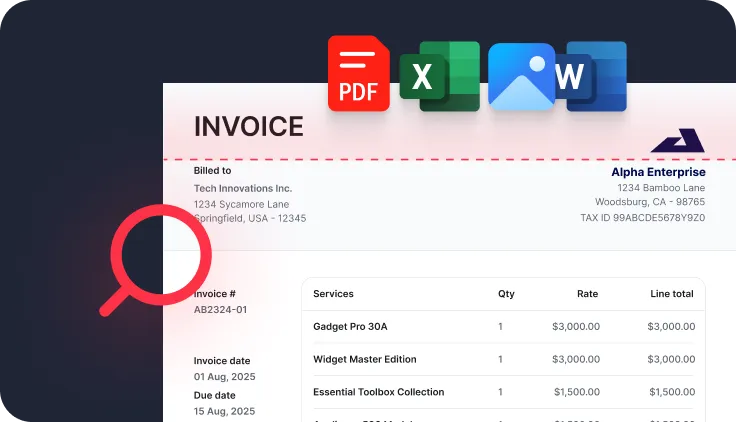Screen dimensions: 736x422
Task: Click the "Invoice date" label
Action: pos(222,361)
